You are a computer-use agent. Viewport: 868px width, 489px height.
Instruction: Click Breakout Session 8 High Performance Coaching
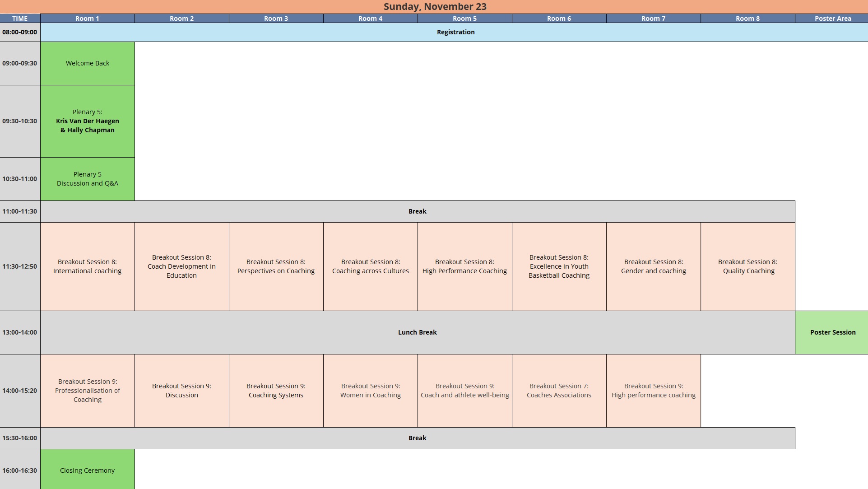pyautogui.click(x=464, y=266)
